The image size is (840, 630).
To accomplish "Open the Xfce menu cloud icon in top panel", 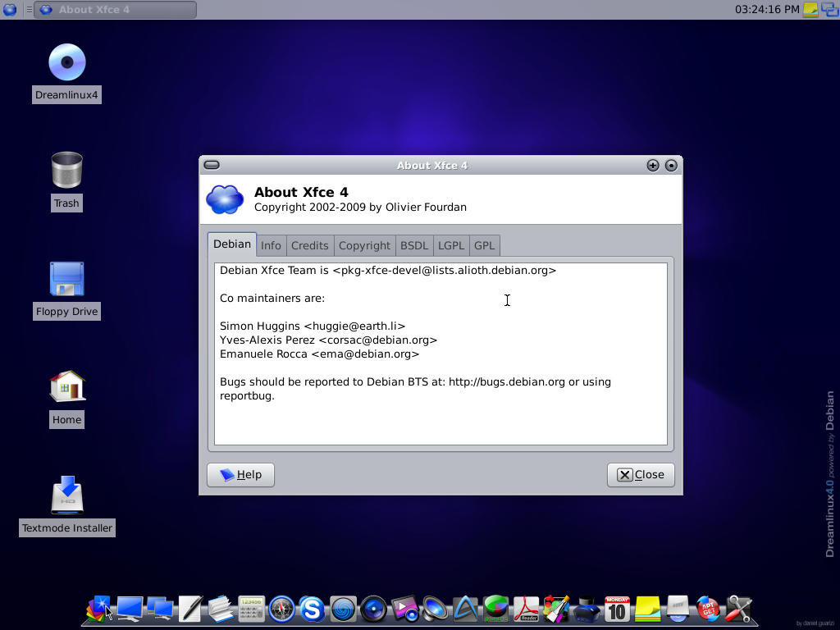I will [10, 9].
